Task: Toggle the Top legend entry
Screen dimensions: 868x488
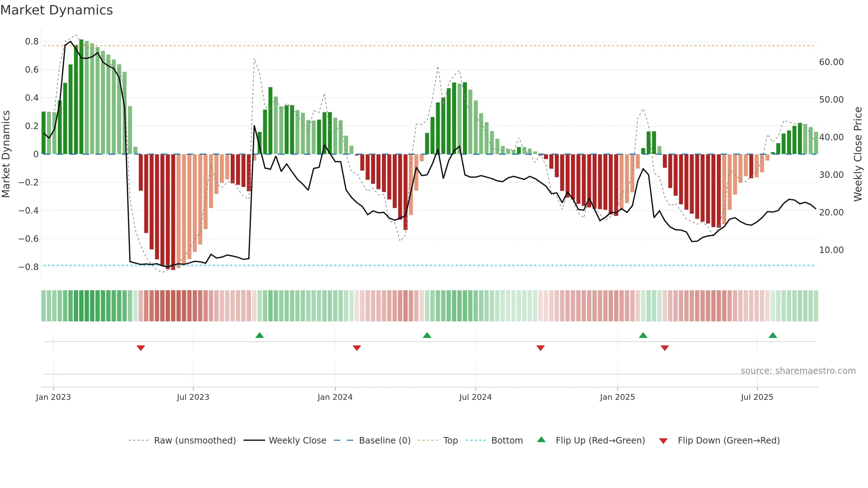Action: [x=438, y=440]
